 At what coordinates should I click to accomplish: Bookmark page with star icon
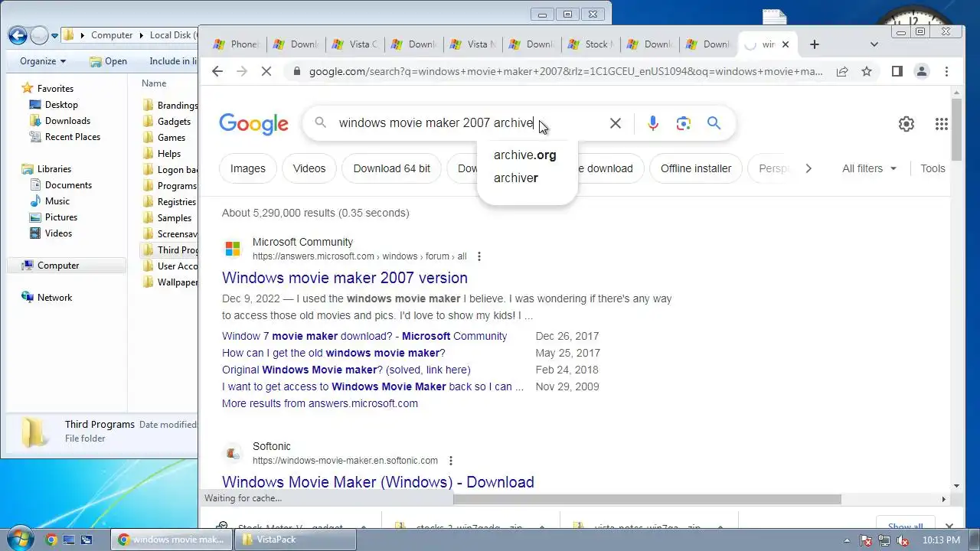point(867,71)
